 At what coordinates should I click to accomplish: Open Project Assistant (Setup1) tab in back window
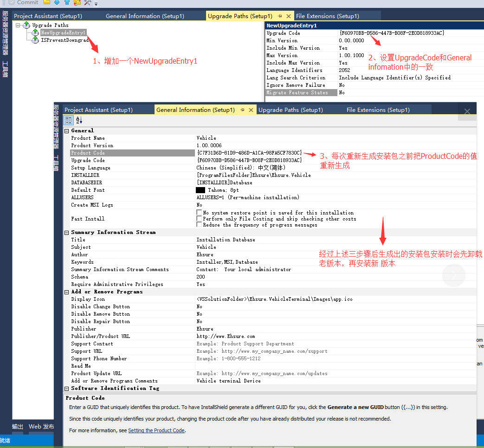tap(48, 16)
